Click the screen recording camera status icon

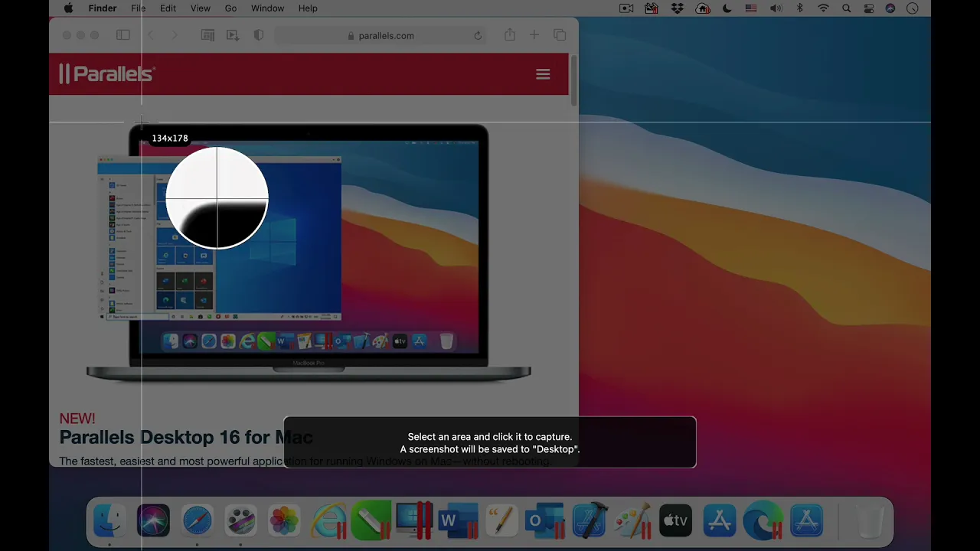626,8
